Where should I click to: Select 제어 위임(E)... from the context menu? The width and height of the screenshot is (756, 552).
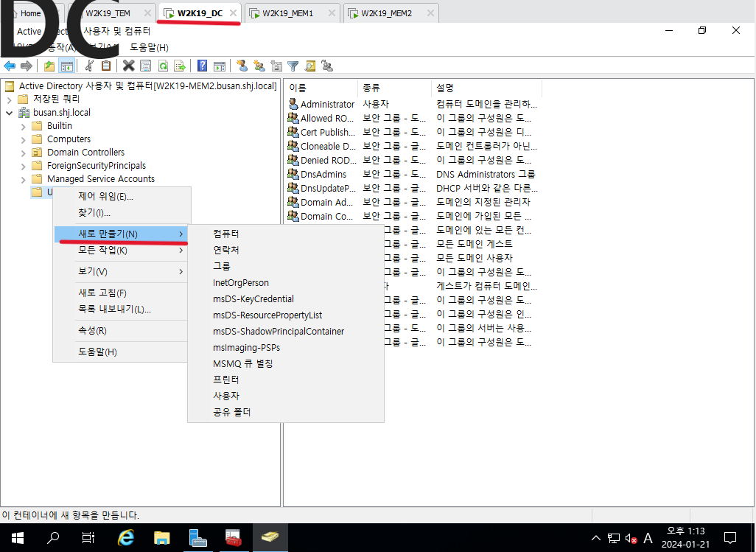pos(121,196)
